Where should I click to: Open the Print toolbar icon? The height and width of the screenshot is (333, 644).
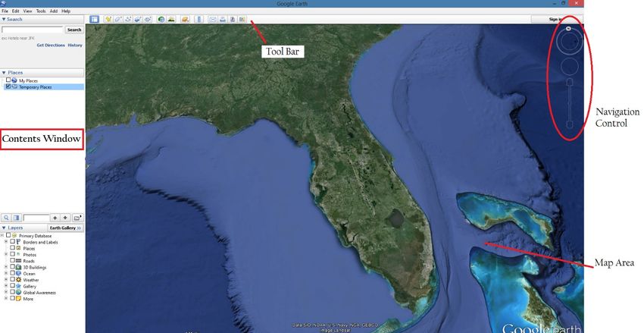(x=223, y=19)
